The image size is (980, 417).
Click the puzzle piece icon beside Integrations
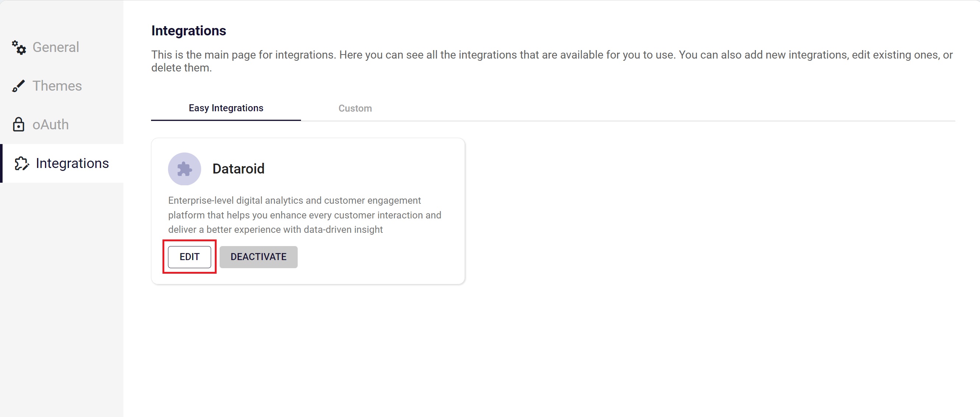click(x=21, y=164)
